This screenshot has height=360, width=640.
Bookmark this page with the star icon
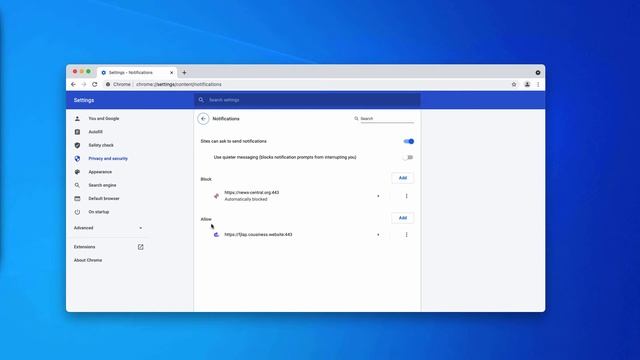[x=514, y=84]
